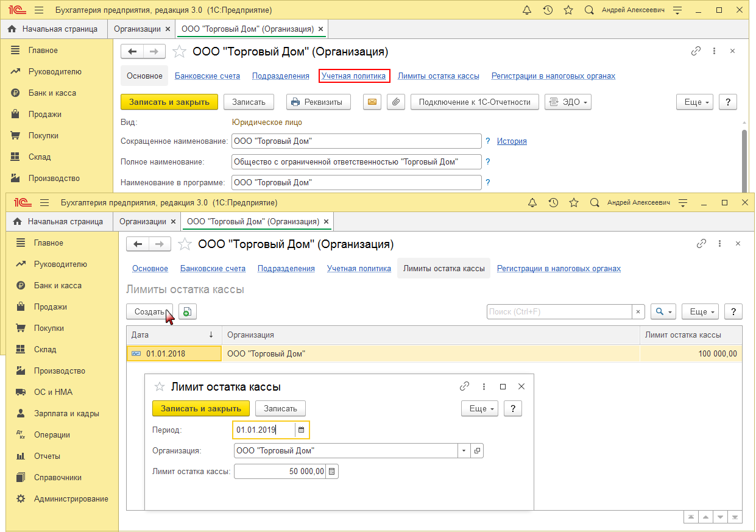Open calculator for Лимит остатка кассы field

click(x=331, y=472)
